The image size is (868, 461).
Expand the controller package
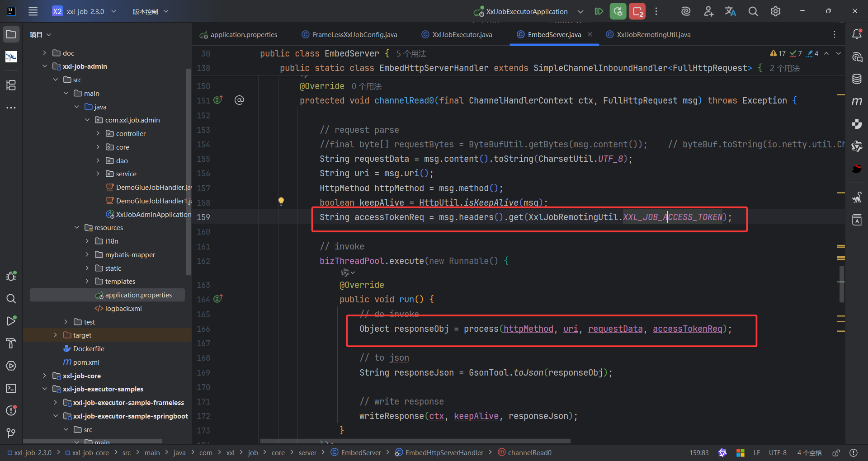[98, 134]
